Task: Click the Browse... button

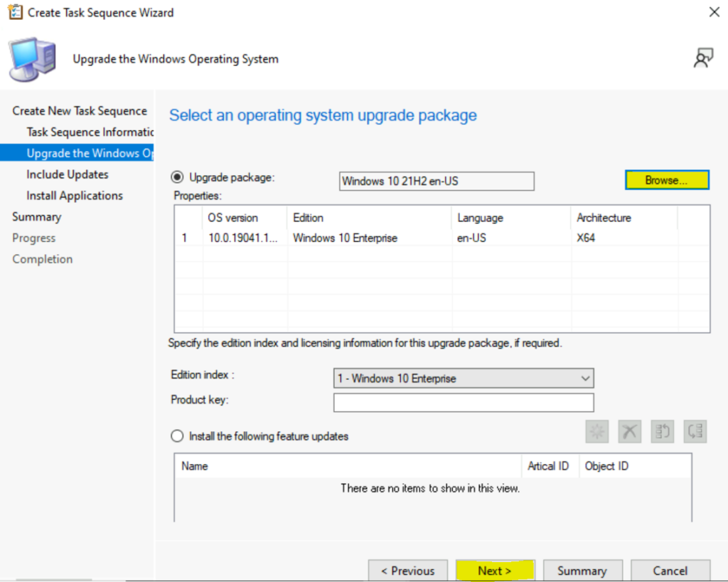Action: (x=667, y=180)
